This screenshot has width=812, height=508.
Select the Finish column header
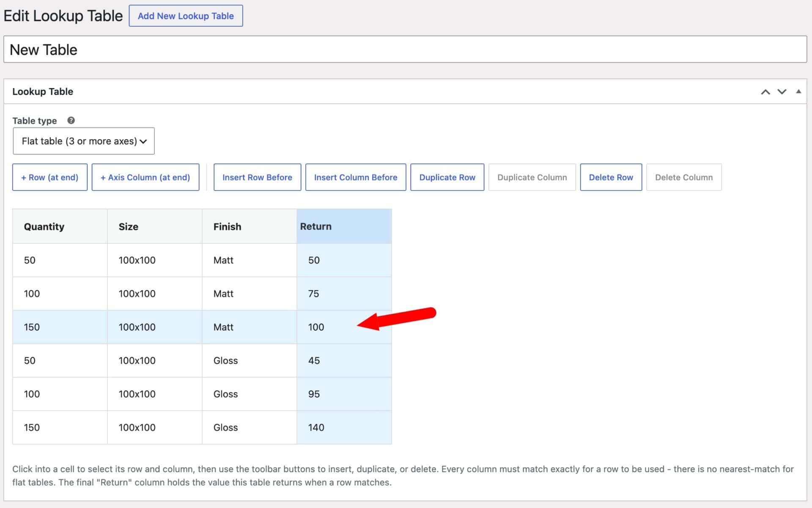(x=250, y=226)
